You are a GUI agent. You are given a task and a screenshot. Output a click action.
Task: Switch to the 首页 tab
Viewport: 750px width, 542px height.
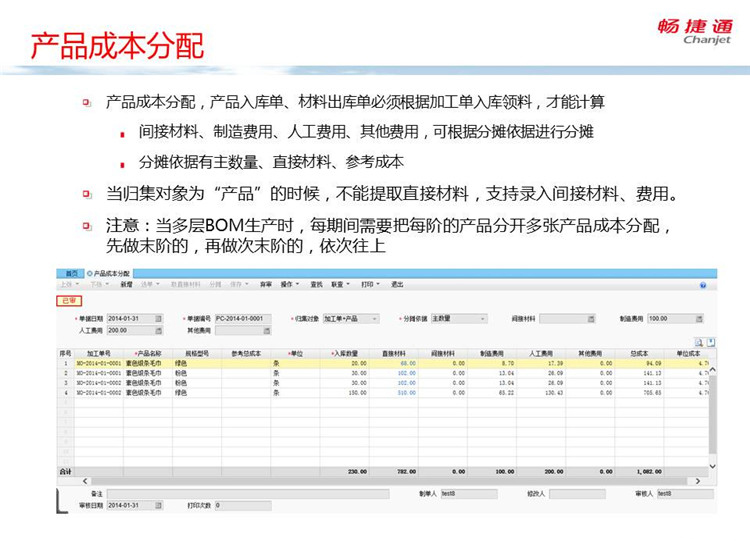(71, 274)
